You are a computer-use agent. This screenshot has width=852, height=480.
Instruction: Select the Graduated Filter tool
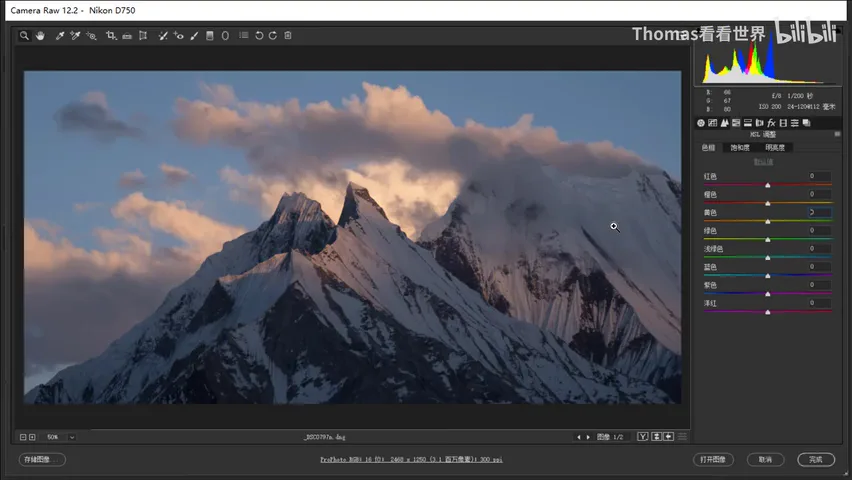pyautogui.click(x=210, y=35)
